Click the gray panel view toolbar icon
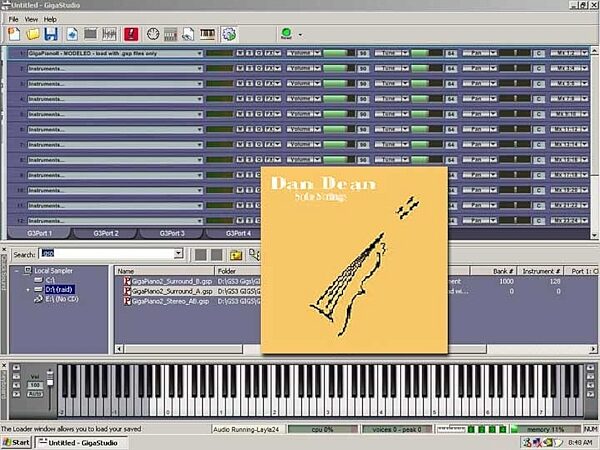The height and width of the screenshot is (450, 600). [x=90, y=34]
